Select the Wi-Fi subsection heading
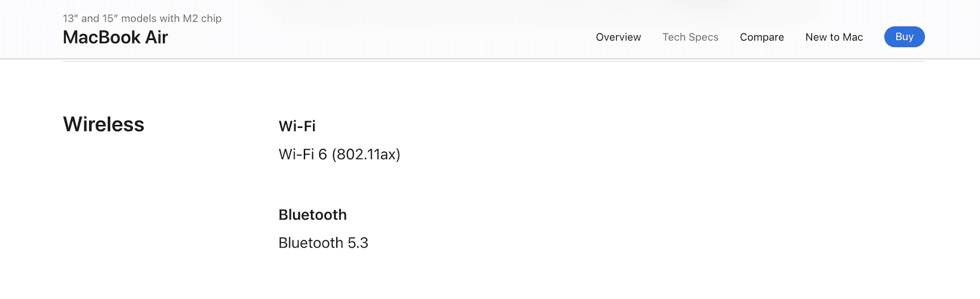980x299 pixels. pyautogui.click(x=297, y=126)
